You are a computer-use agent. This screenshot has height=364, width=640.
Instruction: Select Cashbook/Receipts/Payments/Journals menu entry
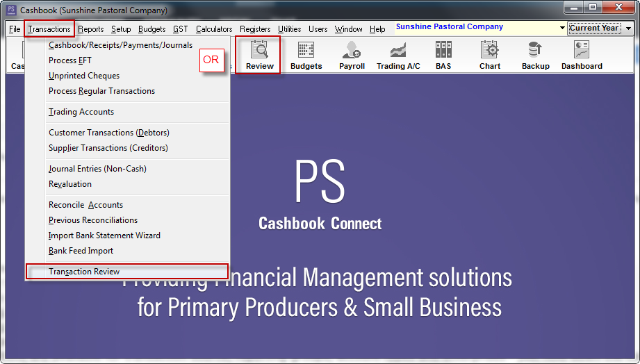[x=127, y=45]
